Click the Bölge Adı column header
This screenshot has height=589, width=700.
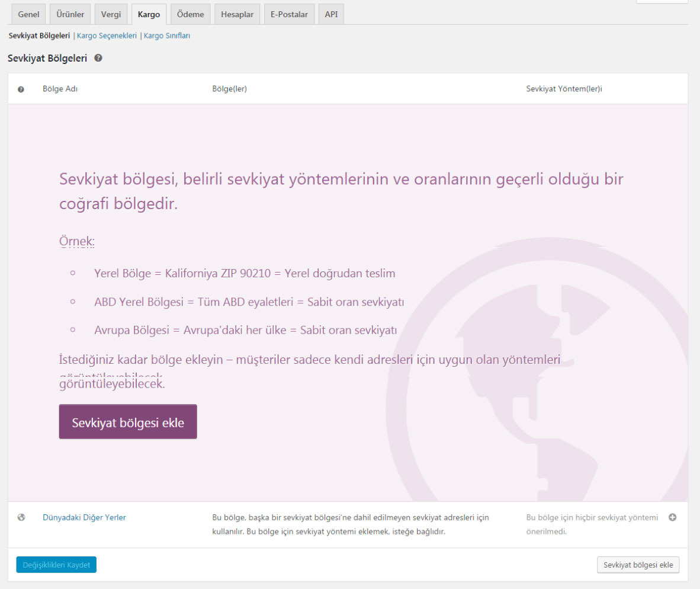(x=60, y=89)
